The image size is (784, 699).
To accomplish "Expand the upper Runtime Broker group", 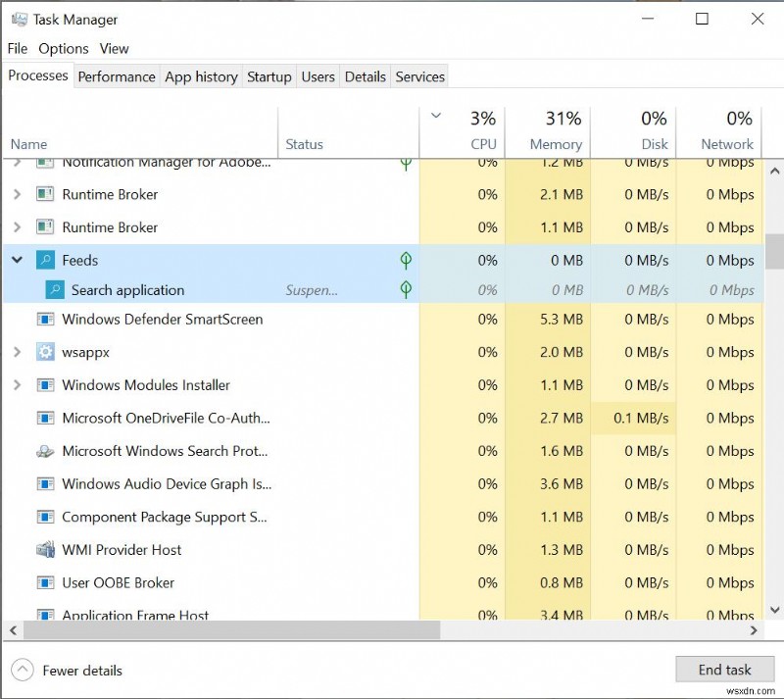I will click(17, 194).
